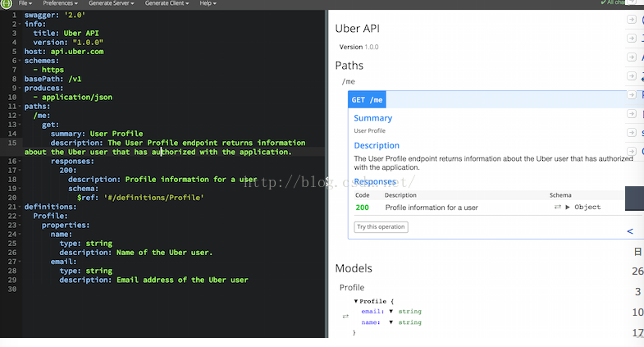The height and width of the screenshot is (347, 644).
Task: Click the Responses section heading
Action: pyautogui.click(x=375, y=181)
